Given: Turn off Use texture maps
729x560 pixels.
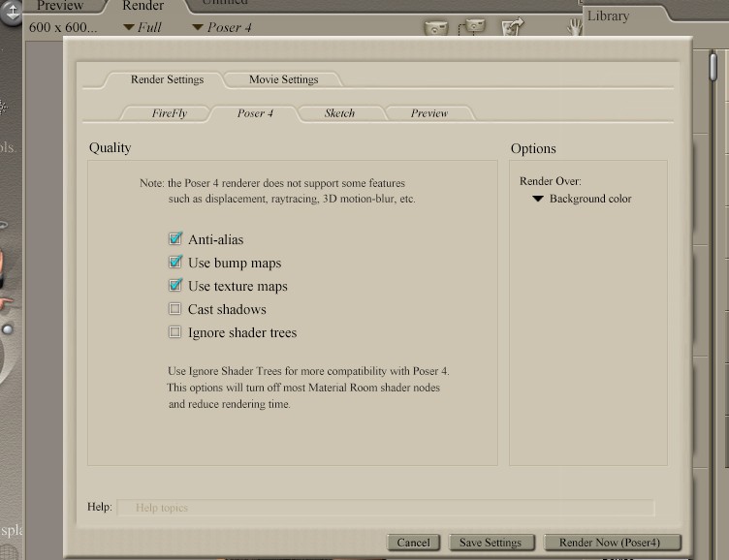Looking at the screenshot, I should [175, 286].
